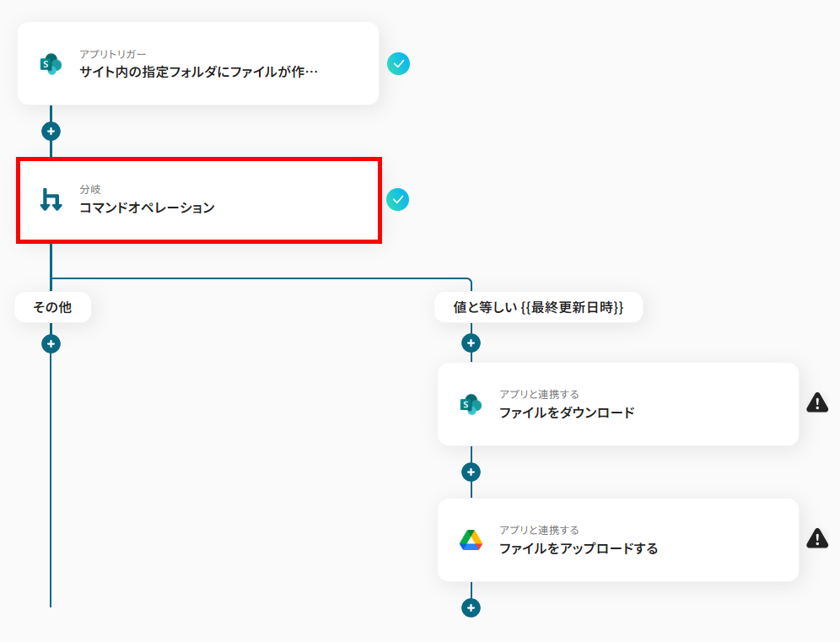The height and width of the screenshot is (642, 840).
Task: Add a step under the その他 branch
Action: pos(51,344)
